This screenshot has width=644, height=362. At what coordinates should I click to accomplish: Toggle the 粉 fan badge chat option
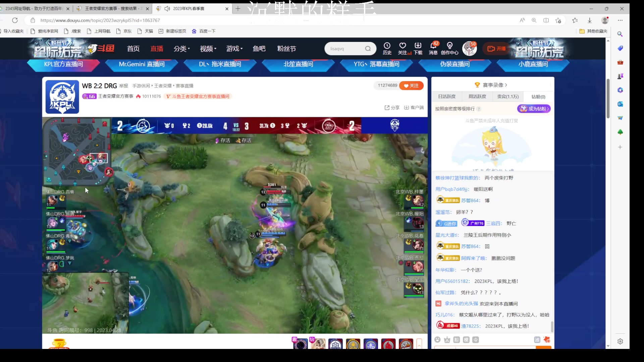(457, 340)
